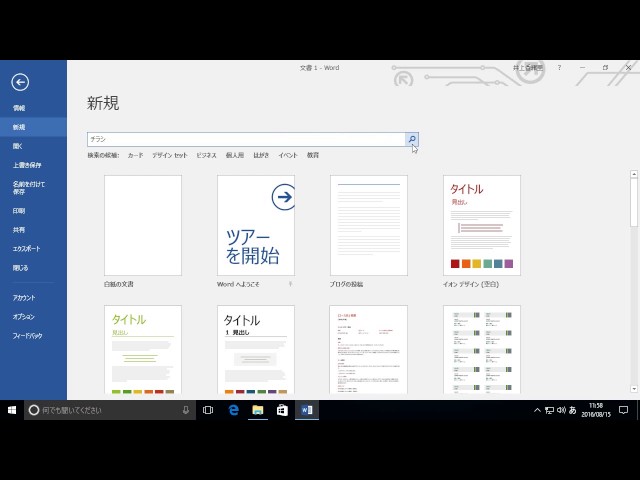Click the はがき suggested search link
This screenshot has height=480, width=640.
click(x=261, y=155)
